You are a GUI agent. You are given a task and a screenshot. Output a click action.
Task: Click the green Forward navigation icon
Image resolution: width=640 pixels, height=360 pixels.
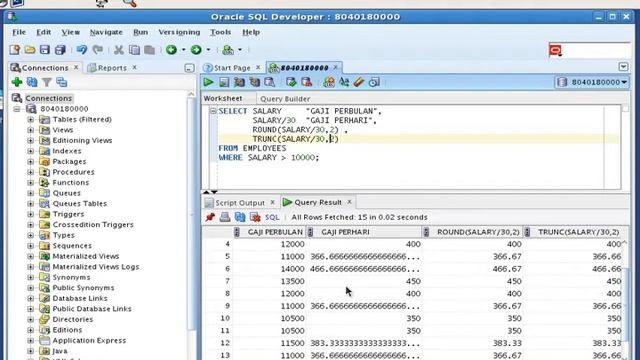pyautogui.click(x=196, y=50)
